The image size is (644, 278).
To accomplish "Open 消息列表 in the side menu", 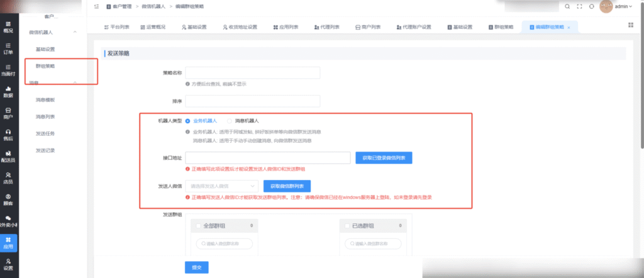I will pyautogui.click(x=45, y=116).
